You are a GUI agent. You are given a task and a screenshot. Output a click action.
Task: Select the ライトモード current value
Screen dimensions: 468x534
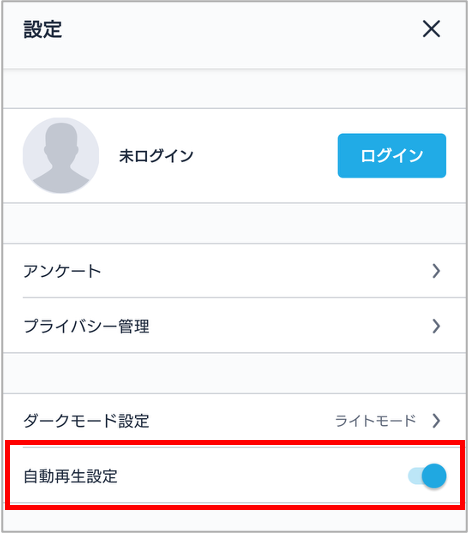pos(375,421)
